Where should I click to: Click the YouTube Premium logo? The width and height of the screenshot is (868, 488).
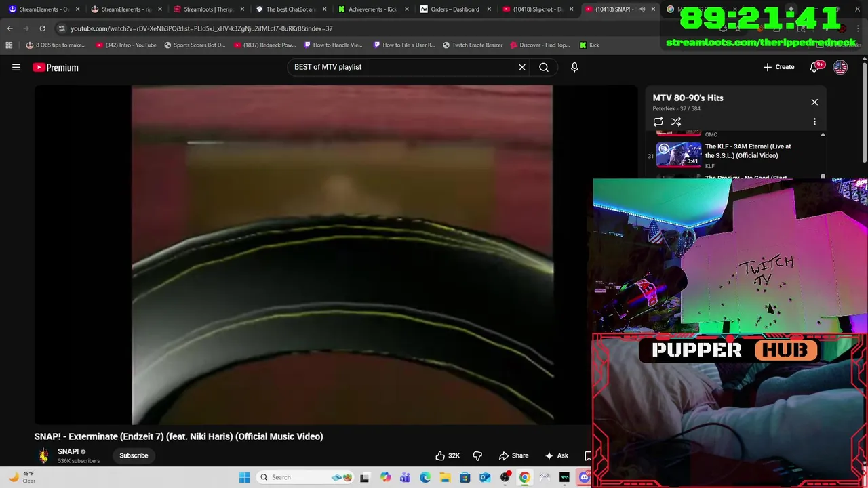pos(56,67)
